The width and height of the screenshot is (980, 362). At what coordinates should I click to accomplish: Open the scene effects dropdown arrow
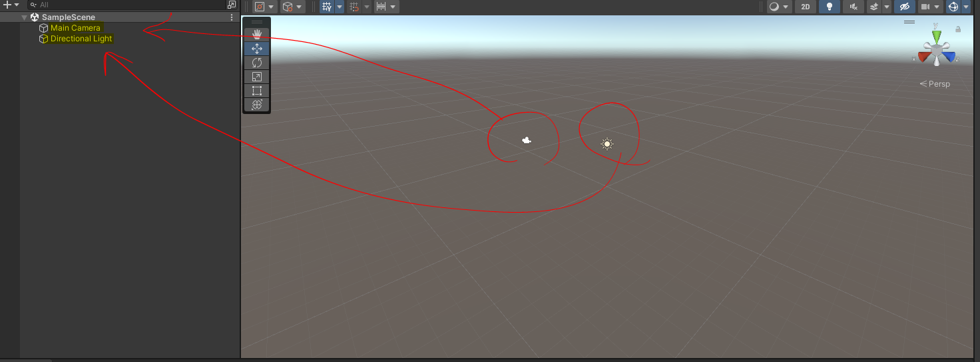pos(887,7)
